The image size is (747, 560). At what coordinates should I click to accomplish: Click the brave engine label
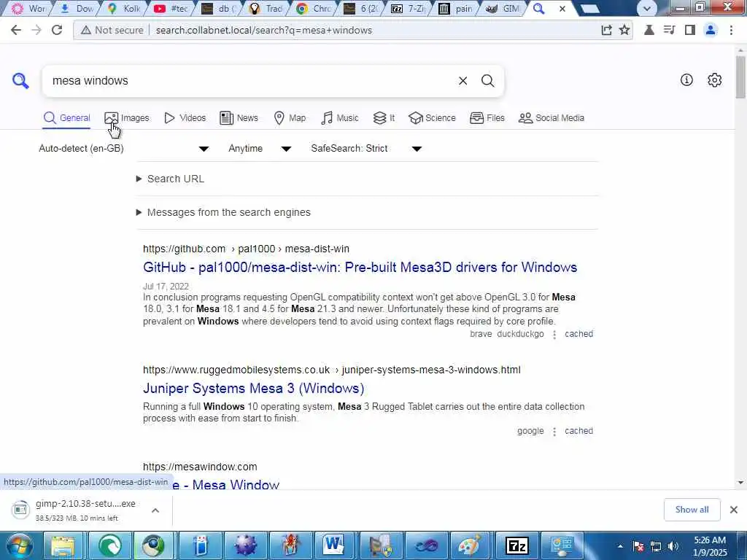(x=481, y=334)
